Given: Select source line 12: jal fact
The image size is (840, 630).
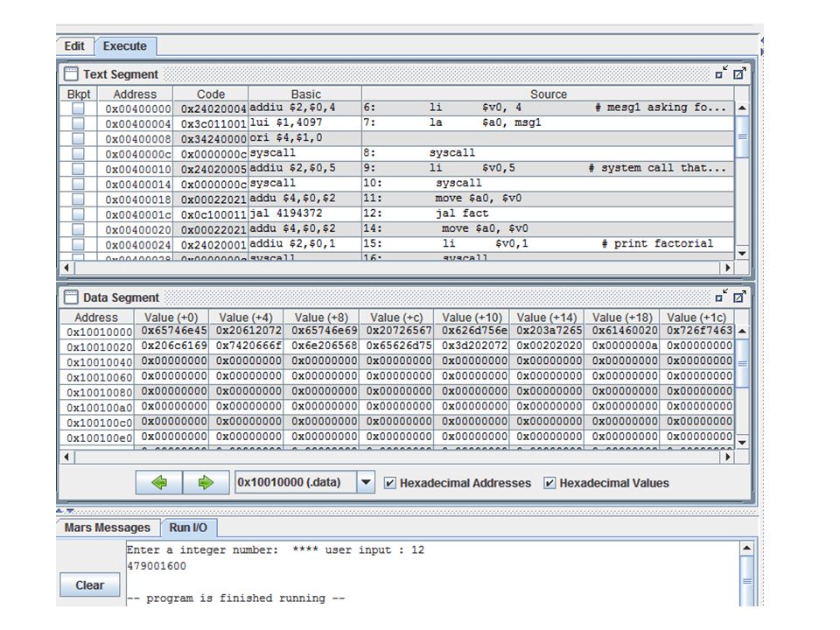Looking at the screenshot, I should (548, 213).
